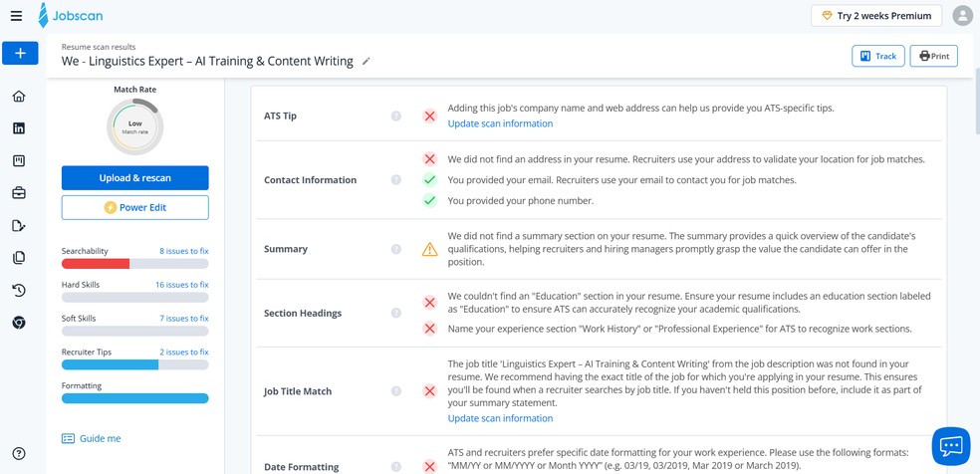Click the Summary warning triangle icon
The image size is (980, 474).
[429, 249]
